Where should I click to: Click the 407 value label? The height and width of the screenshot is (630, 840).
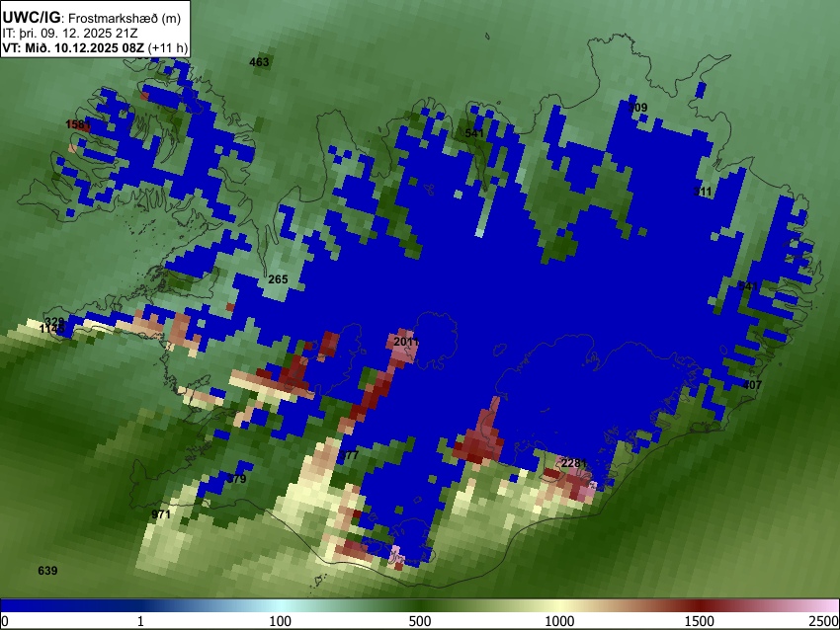click(752, 385)
